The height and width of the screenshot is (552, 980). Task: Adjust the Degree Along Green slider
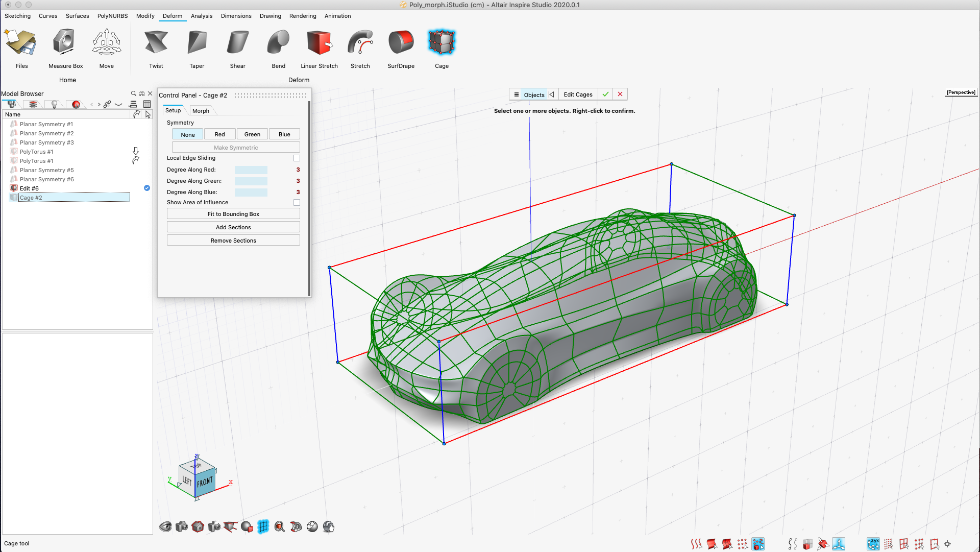tap(251, 181)
